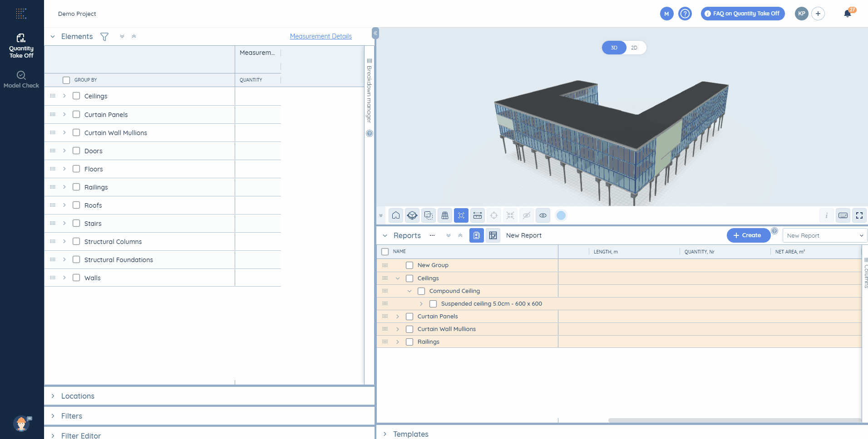Open the section cage tool in viewer
The image size is (868, 439).
[445, 215]
